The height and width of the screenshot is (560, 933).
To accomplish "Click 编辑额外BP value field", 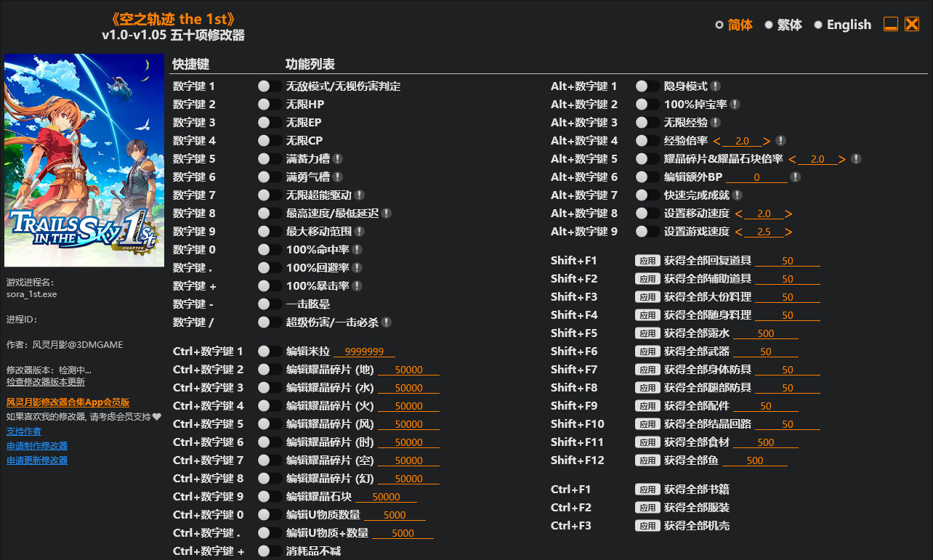I will coord(757,177).
